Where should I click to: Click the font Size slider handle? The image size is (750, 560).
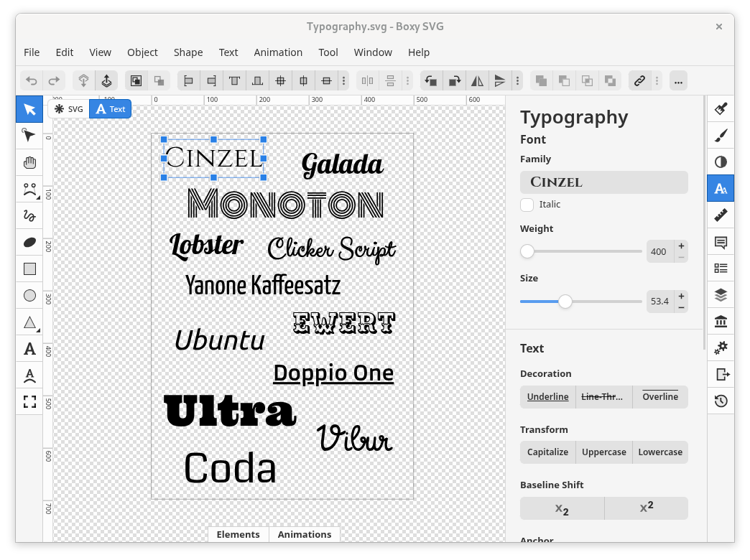pyautogui.click(x=565, y=302)
